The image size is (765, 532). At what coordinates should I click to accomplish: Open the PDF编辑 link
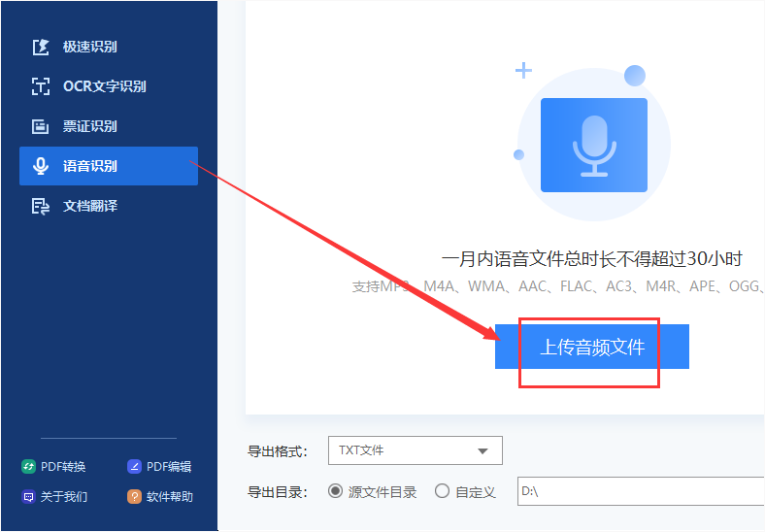tap(159, 467)
